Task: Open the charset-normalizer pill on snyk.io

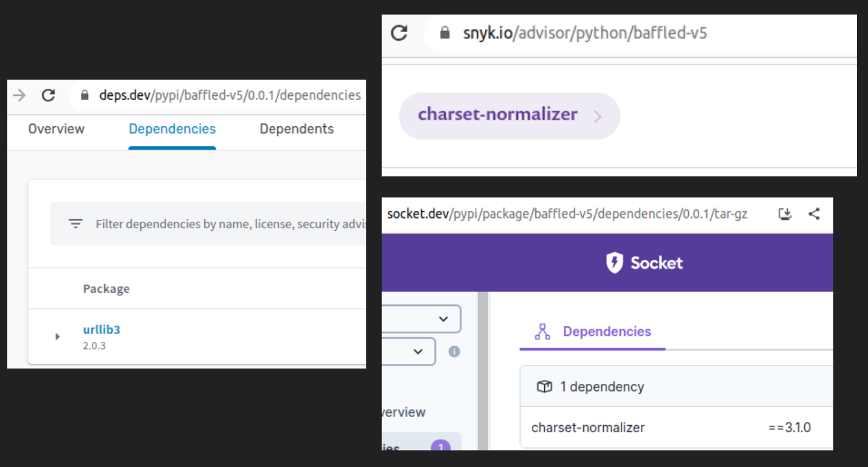Action: (x=510, y=116)
